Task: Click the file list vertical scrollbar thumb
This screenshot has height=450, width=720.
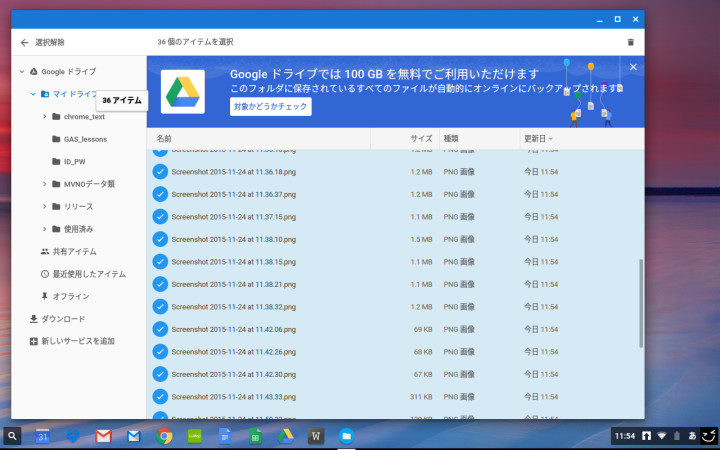Action: 641,303
